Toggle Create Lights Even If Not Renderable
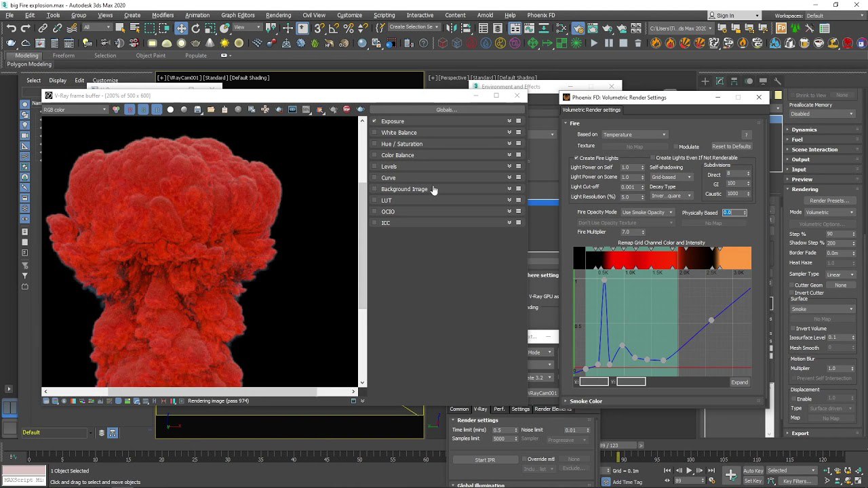Screen dimensions: 868x488 (x=652, y=158)
